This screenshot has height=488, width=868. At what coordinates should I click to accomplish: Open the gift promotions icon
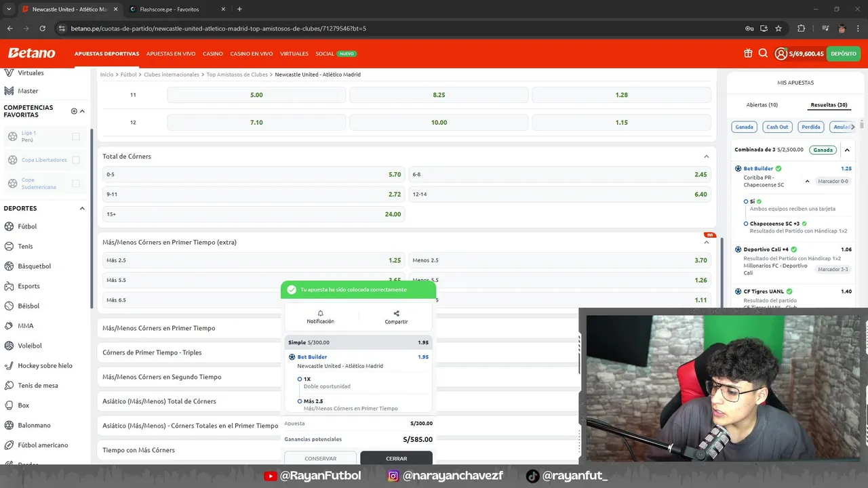point(748,54)
